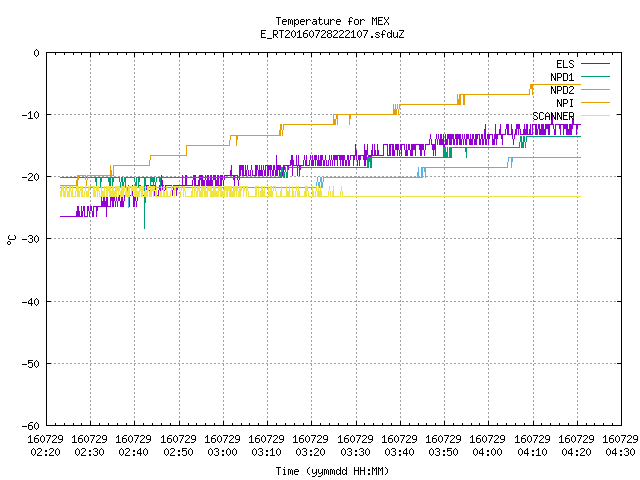Click the x-axis tick label 02:30
The height and width of the screenshot is (480, 640).
(89, 452)
